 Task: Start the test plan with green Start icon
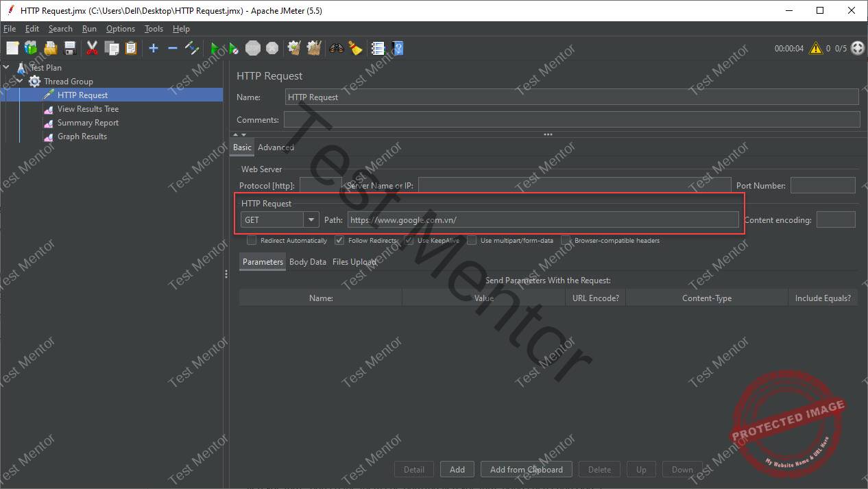[x=215, y=48]
